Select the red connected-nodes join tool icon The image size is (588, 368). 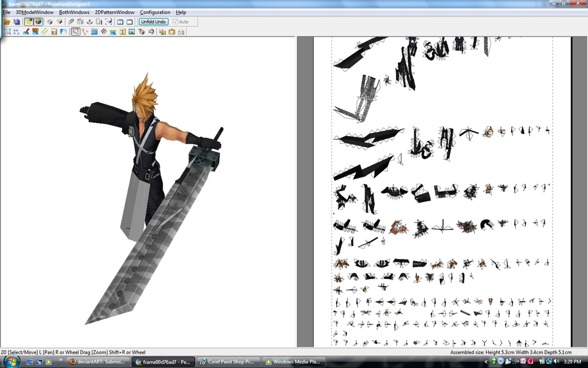85,32
